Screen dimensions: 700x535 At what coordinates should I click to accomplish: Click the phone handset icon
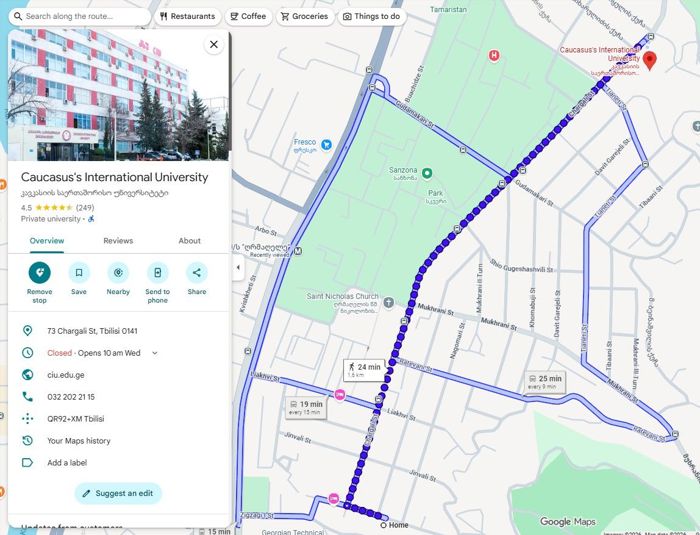tap(27, 397)
